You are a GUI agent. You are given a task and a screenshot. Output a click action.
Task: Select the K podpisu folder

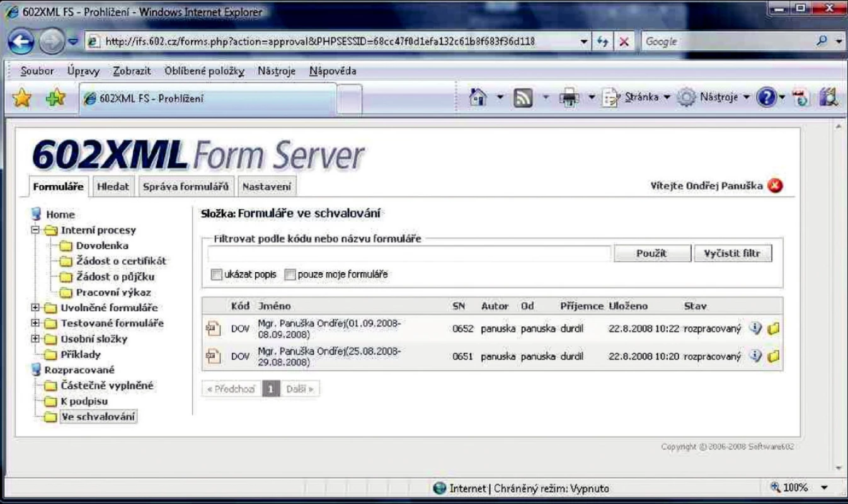pos(84,401)
